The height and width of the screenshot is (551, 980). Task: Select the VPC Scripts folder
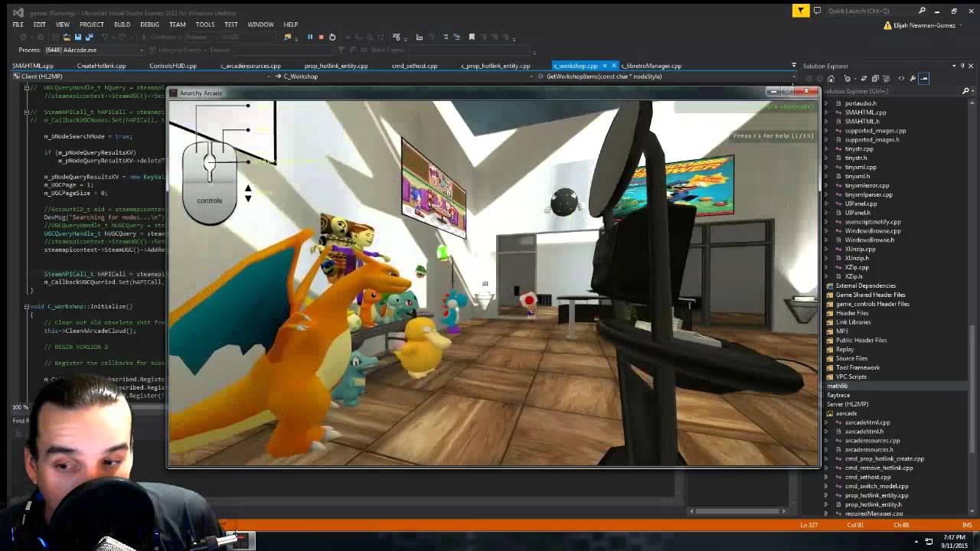(851, 377)
